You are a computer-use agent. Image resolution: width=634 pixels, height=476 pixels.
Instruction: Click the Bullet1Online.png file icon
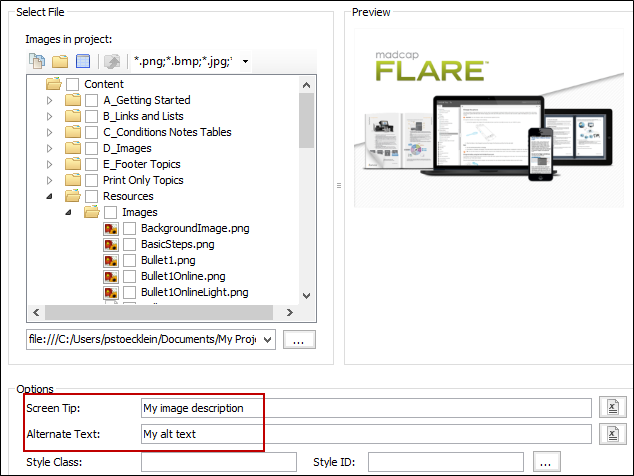pos(111,277)
